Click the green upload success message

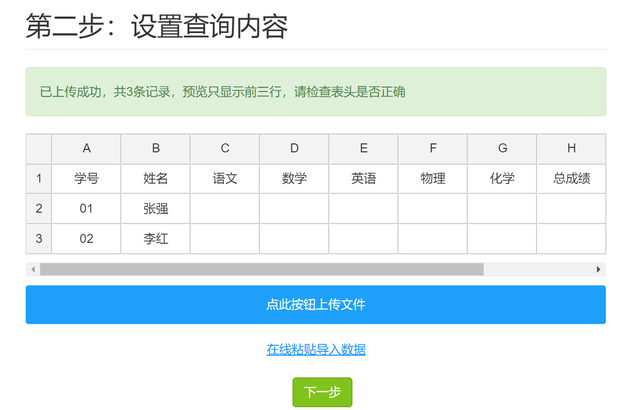(316, 92)
